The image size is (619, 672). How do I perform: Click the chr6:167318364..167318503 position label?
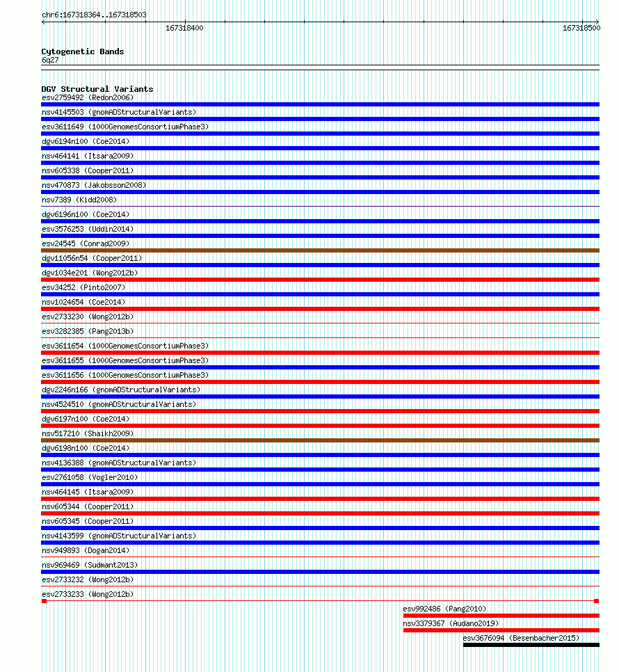point(94,15)
